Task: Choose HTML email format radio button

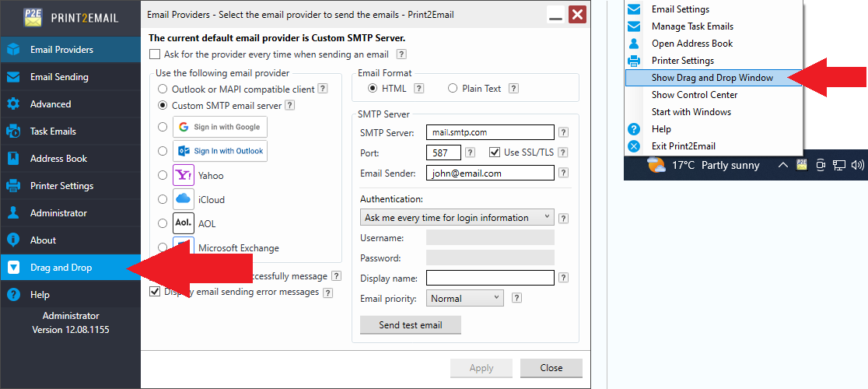Action: (x=373, y=89)
